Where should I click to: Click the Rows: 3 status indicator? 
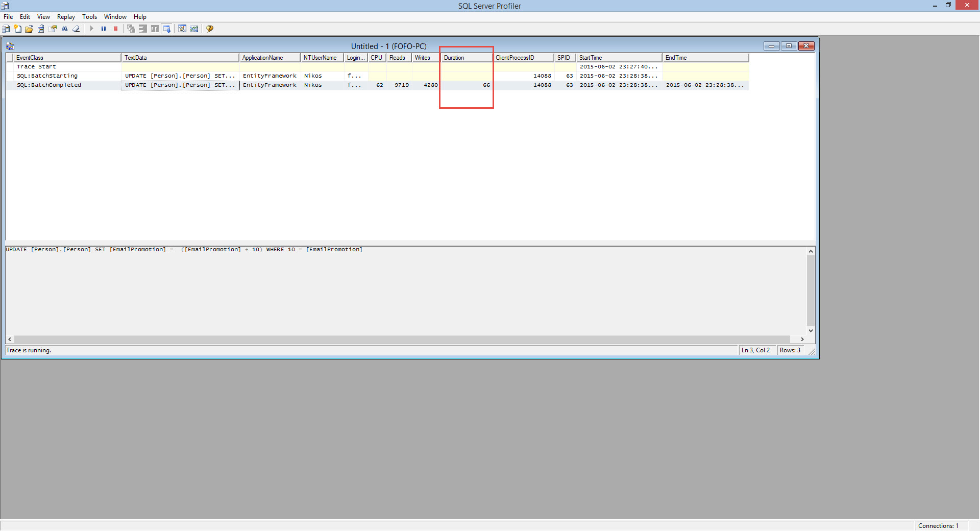coord(790,350)
